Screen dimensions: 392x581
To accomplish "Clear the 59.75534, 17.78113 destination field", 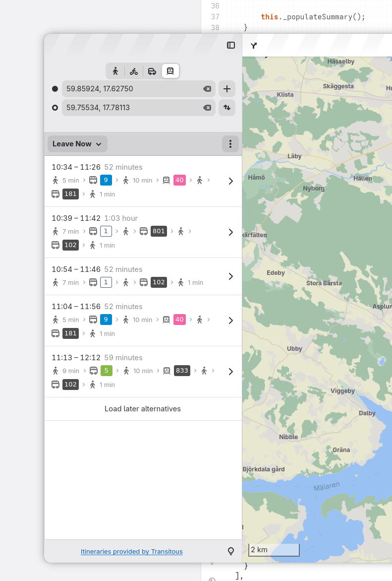I will [207, 108].
